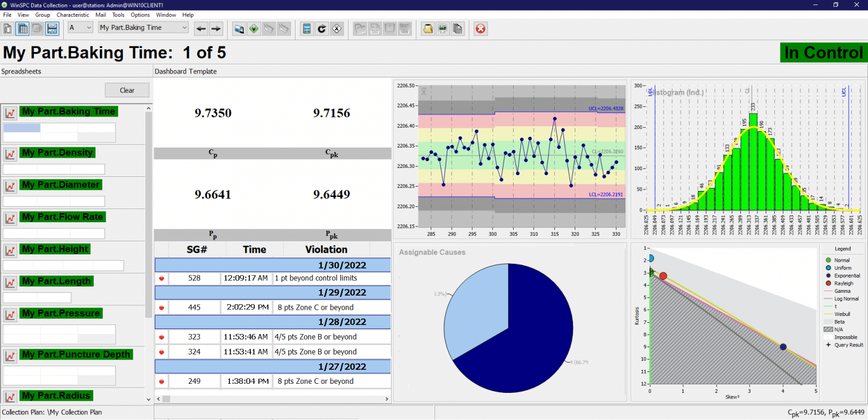Click the Clear button
The height and width of the screenshot is (420, 868).
pyautogui.click(x=127, y=90)
